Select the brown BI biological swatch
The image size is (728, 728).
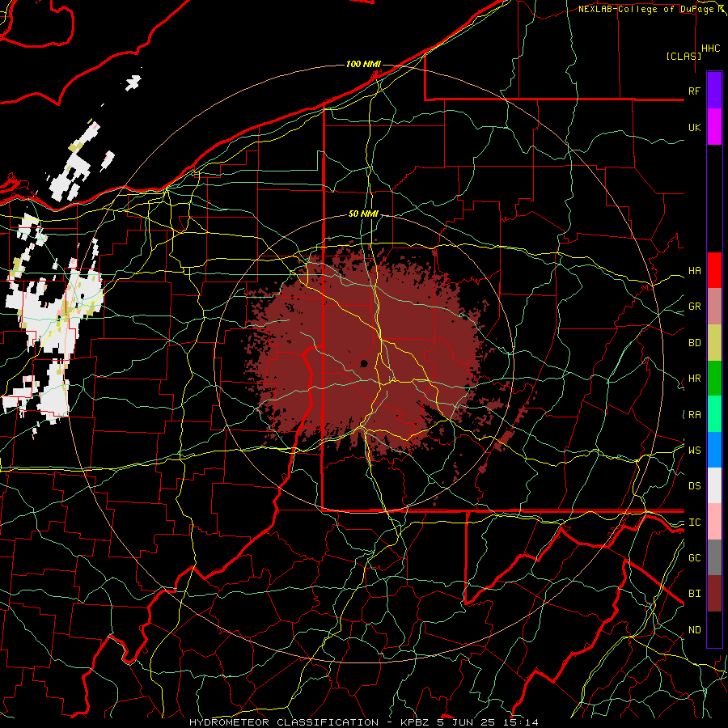[x=714, y=594]
